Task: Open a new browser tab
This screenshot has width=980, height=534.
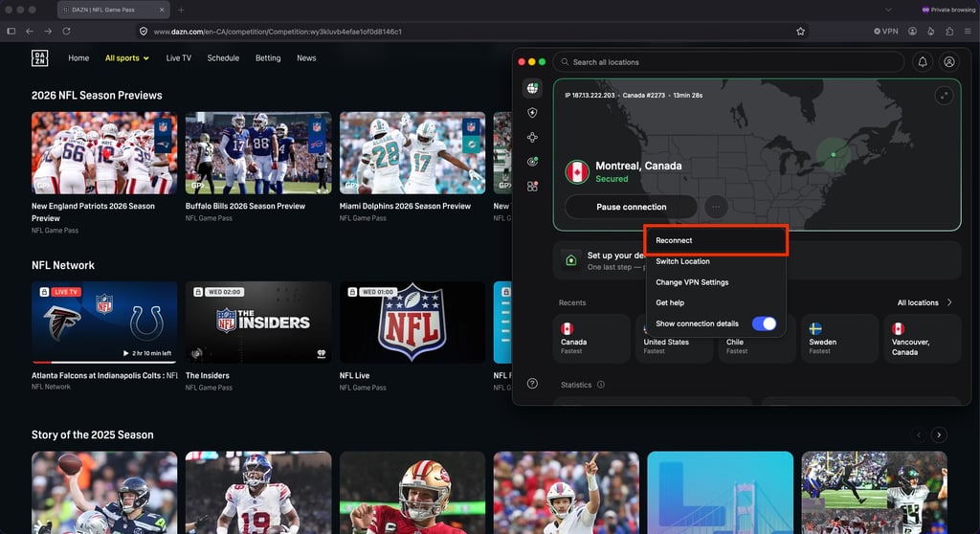Action: (181, 10)
